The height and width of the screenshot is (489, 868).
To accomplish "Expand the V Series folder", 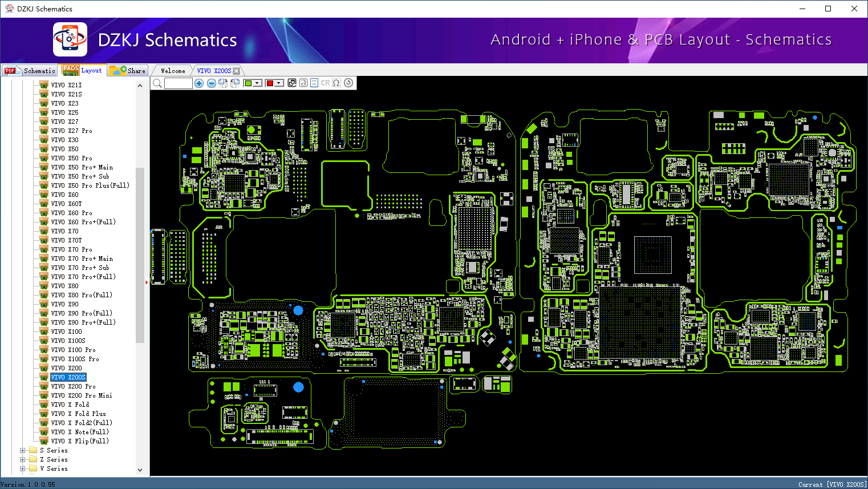I will point(23,468).
